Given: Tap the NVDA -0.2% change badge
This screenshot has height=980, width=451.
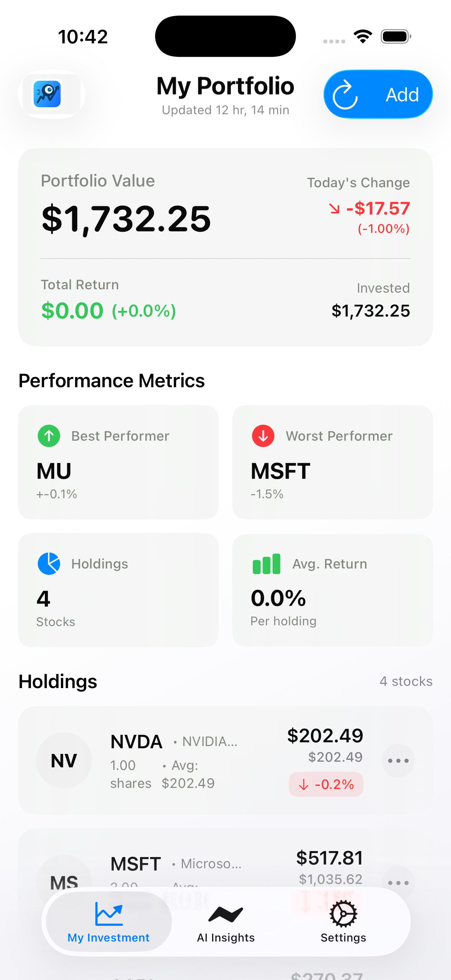Looking at the screenshot, I should [326, 784].
